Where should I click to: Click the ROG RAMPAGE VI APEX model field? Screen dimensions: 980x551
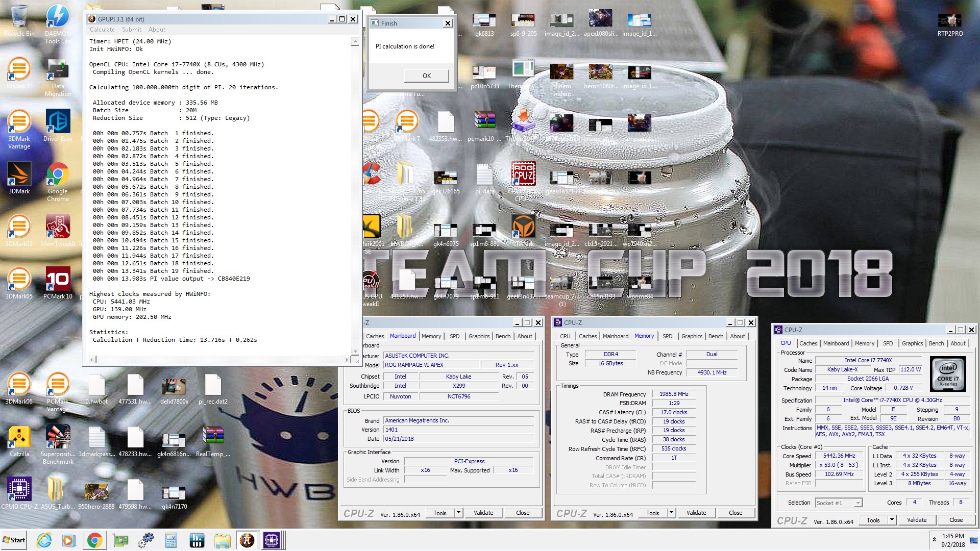tap(431, 365)
